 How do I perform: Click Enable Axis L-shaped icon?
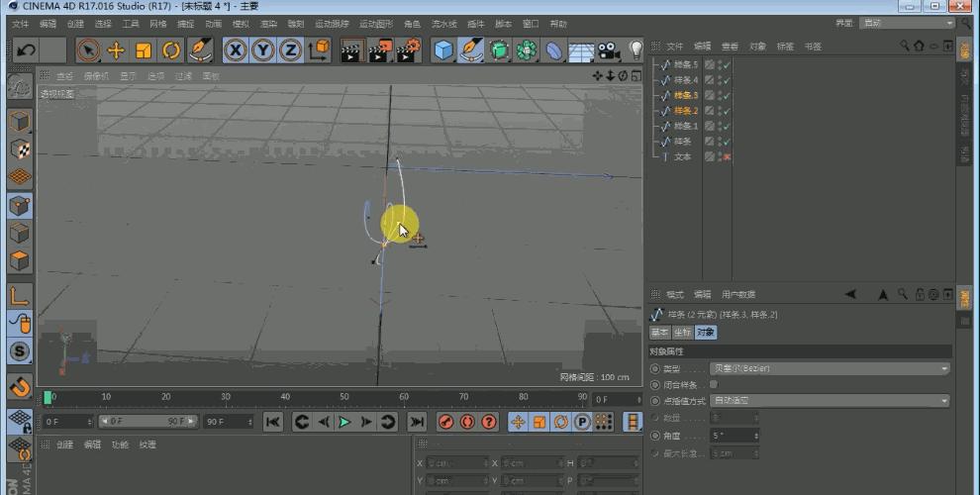[20, 295]
